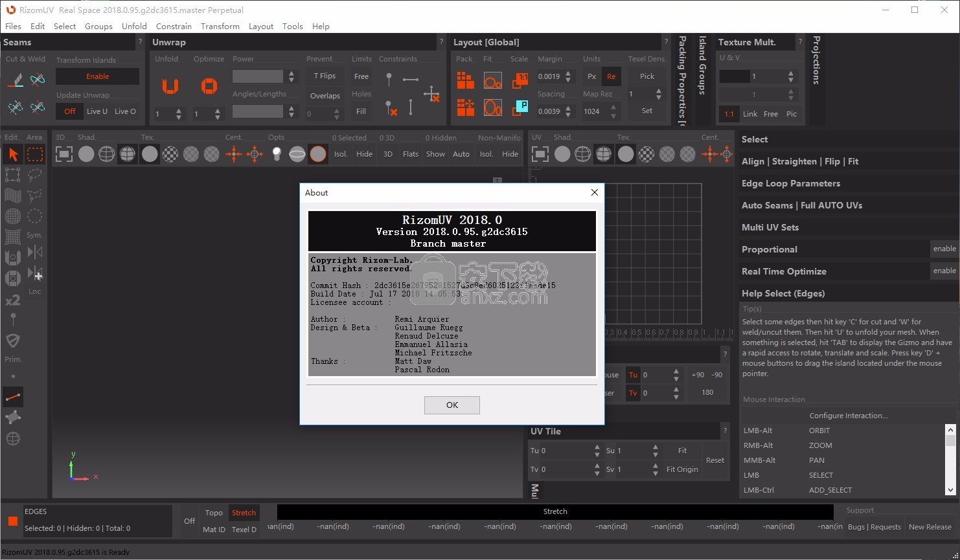This screenshot has width=960, height=560.
Task: Click the light bulb option icon
Action: coord(277,154)
